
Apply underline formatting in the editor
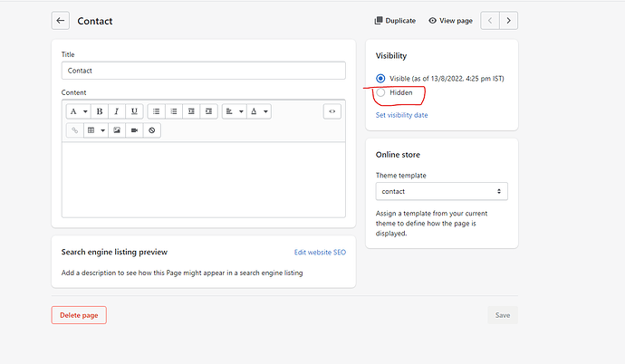pyautogui.click(x=134, y=111)
